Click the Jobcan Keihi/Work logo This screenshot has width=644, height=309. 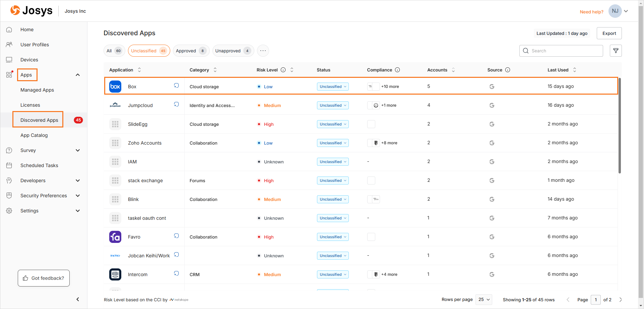[x=115, y=256]
